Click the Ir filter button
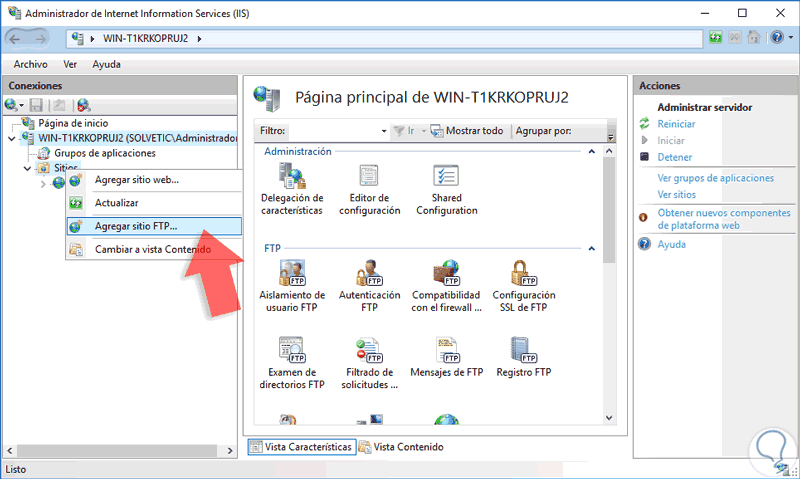The image size is (800, 479). click(x=404, y=131)
